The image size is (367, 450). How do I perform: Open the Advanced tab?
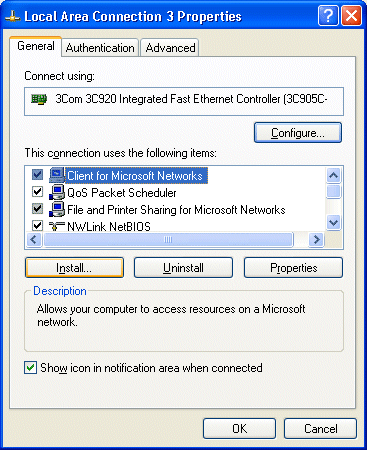click(x=170, y=48)
